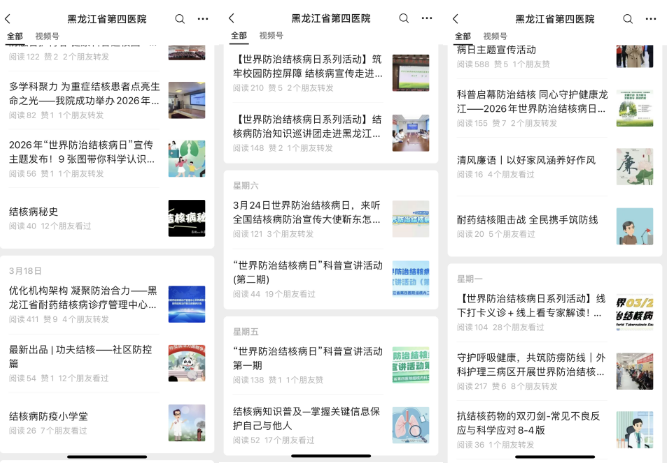The width and height of the screenshot is (667, 464).
Task: Tap the back arrow in the left panel
Action: [x=8, y=19]
